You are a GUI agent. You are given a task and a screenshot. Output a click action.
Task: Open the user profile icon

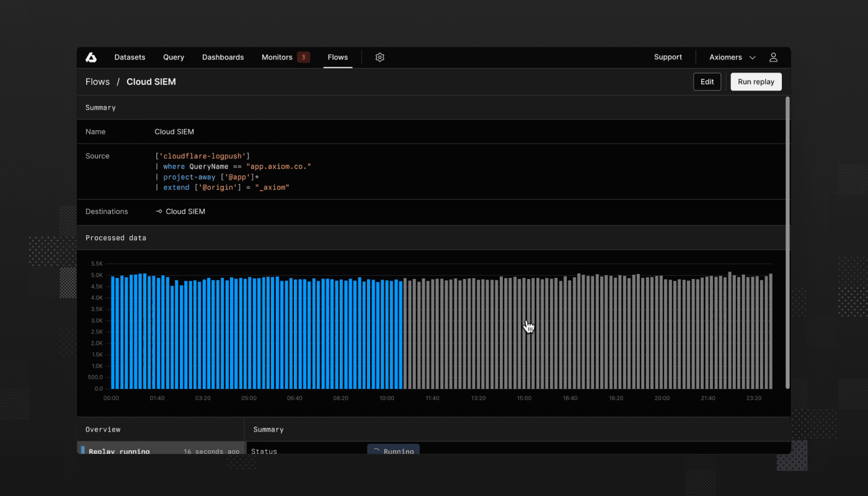(773, 57)
